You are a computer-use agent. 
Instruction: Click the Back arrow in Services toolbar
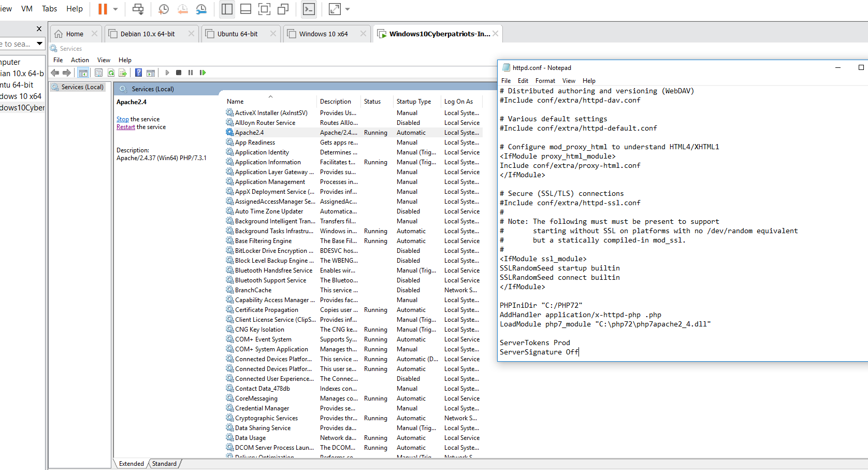55,73
